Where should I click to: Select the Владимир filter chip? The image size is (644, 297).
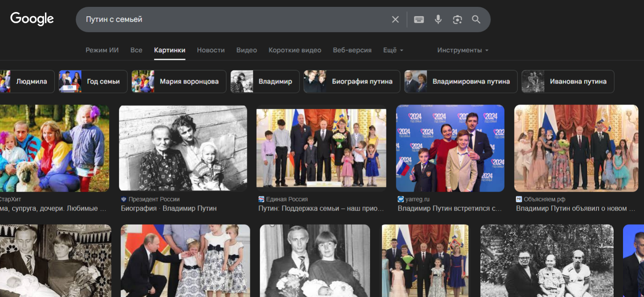(265, 81)
